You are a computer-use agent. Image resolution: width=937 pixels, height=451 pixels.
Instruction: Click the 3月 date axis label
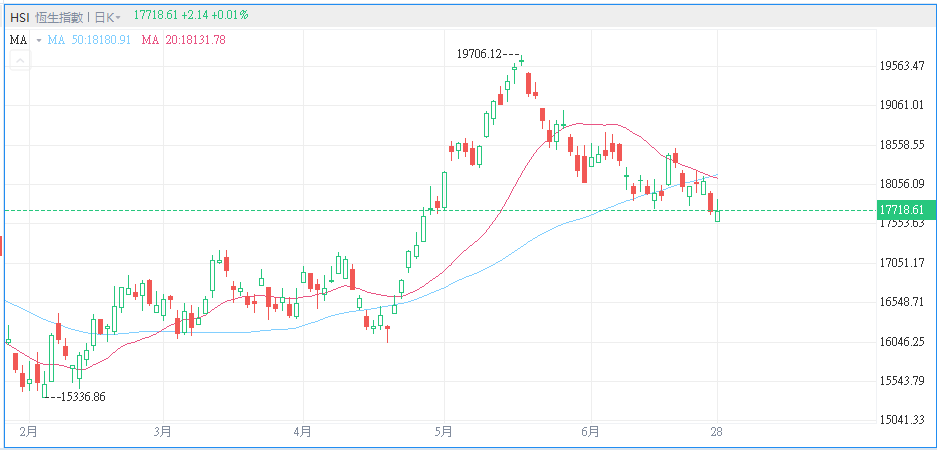(163, 432)
